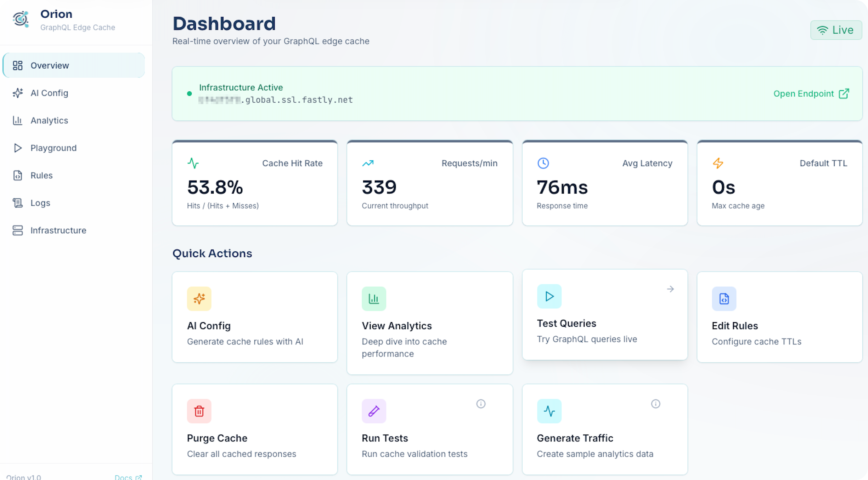The image size is (868, 480).
Task: Click the Logs scroll icon in sidebar
Action: coord(17,203)
